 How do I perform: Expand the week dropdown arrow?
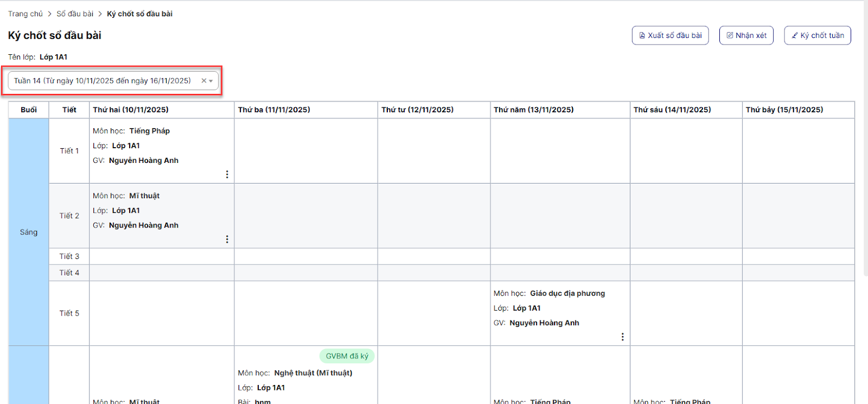(211, 81)
